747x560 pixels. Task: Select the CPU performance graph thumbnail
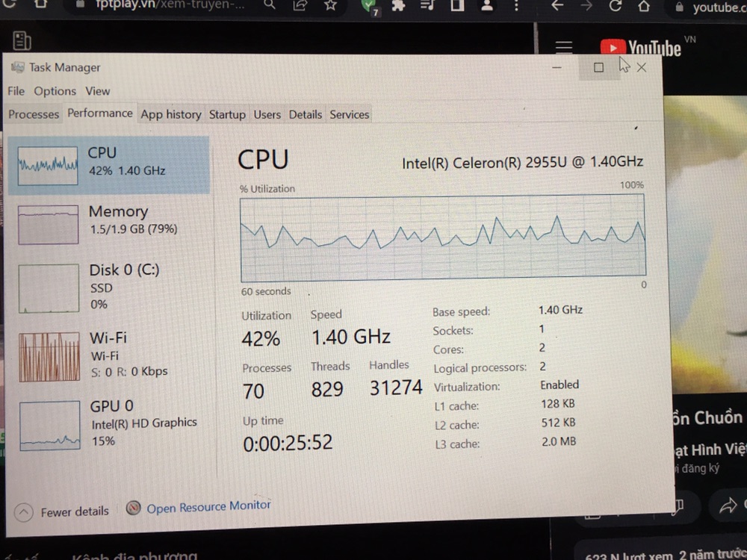click(48, 165)
